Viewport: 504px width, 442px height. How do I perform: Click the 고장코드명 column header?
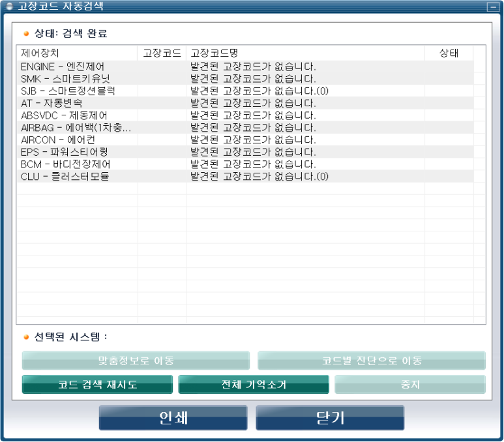tap(305, 53)
